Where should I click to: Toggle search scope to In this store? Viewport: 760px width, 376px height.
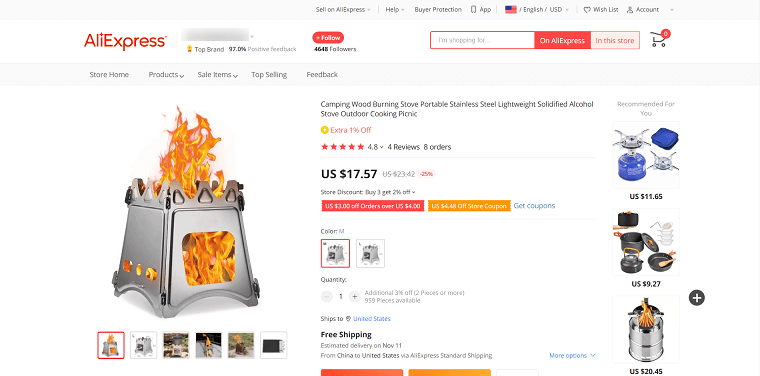615,41
